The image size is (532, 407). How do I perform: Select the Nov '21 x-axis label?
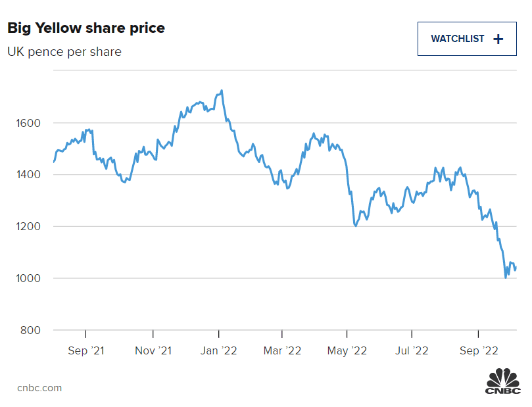[153, 351]
